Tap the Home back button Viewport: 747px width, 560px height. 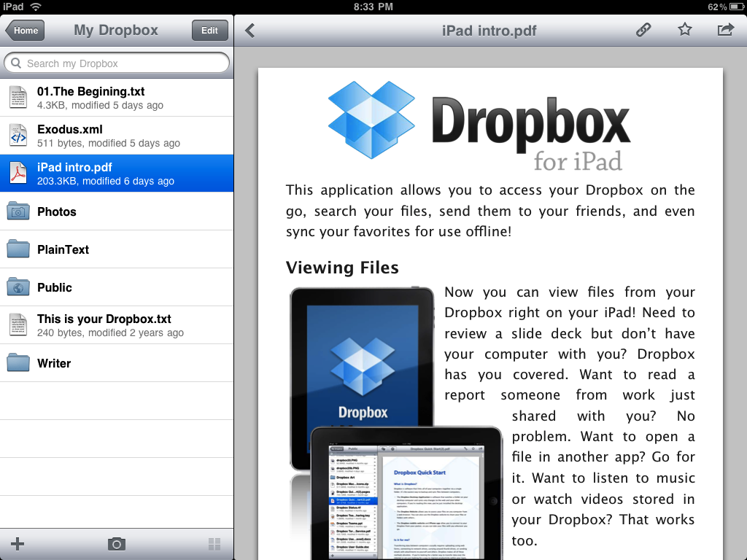click(x=25, y=31)
